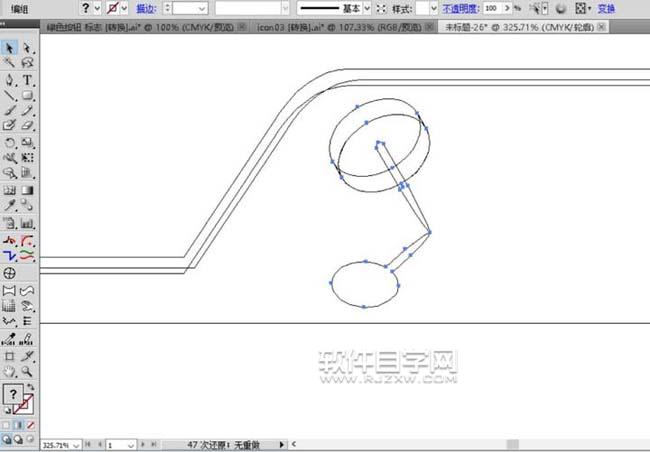Open the 变换 transform panel link
Viewport: 650px width, 452px height.
[606, 8]
